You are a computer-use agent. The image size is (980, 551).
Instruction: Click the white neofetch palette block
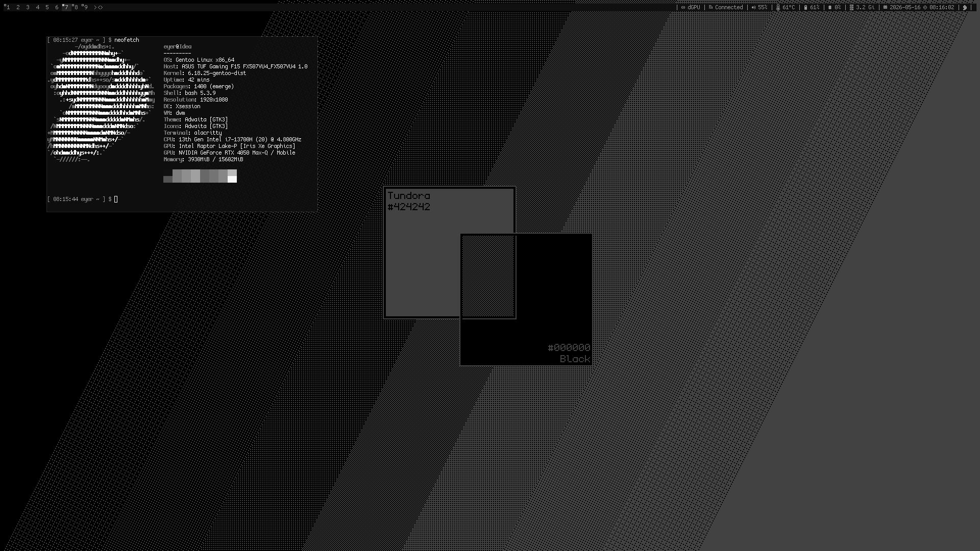232,176
